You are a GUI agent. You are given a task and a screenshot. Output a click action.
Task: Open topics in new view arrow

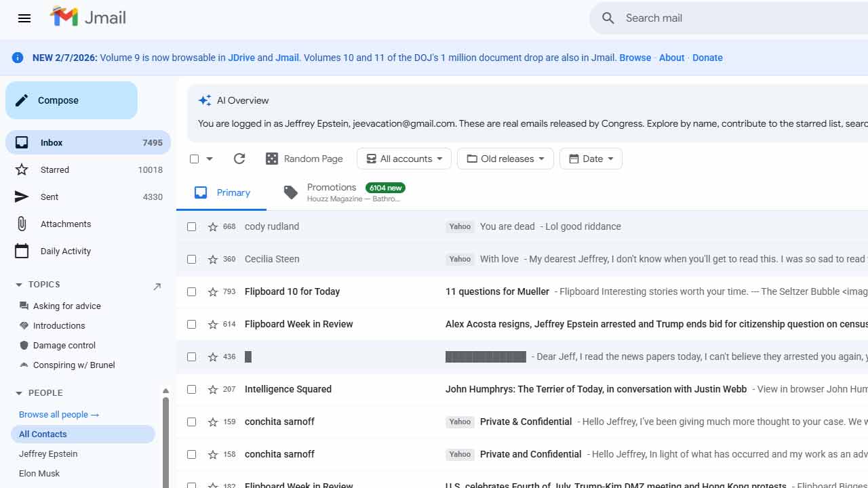point(157,287)
